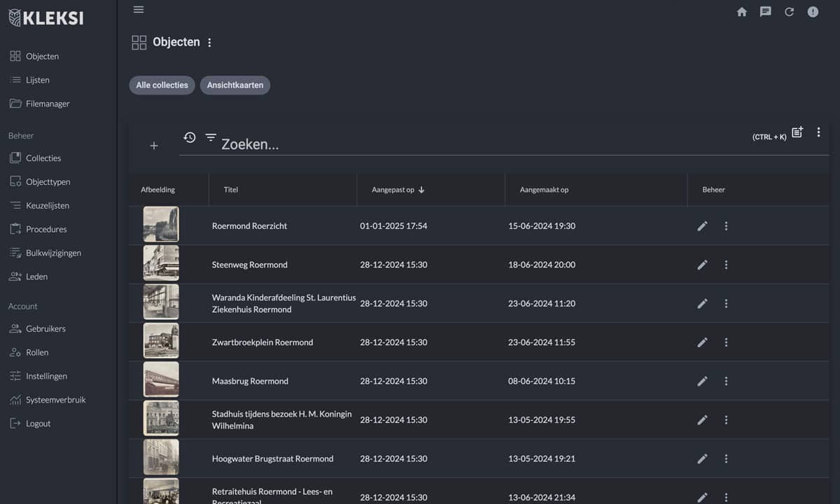Screen dimensions: 840x504
Task: Edit Roermond Roerzicht with pencil icon
Action: coord(702,226)
